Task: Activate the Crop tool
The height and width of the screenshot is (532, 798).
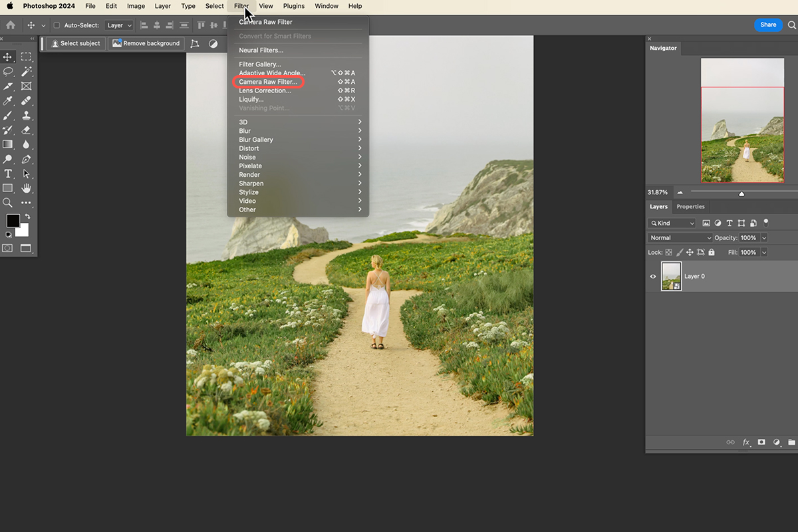Action: [x=8, y=86]
